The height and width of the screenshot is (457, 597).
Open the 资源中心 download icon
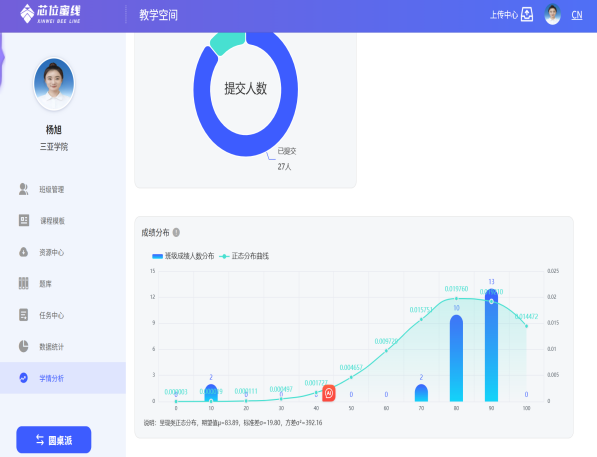click(24, 252)
